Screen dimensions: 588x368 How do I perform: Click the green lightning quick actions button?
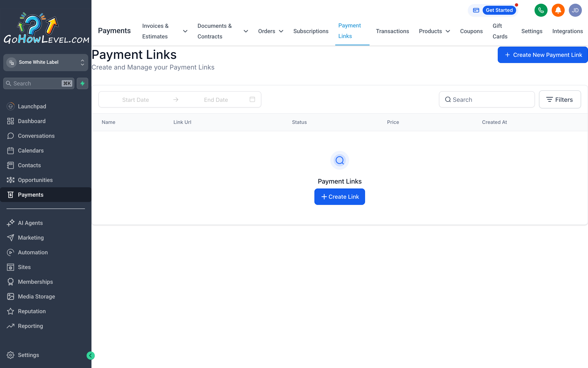pyautogui.click(x=82, y=83)
